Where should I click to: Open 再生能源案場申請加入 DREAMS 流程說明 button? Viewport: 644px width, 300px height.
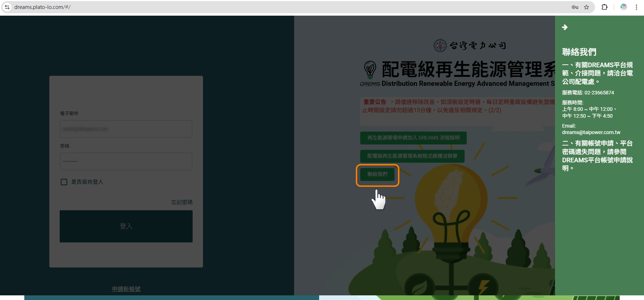coord(413,138)
